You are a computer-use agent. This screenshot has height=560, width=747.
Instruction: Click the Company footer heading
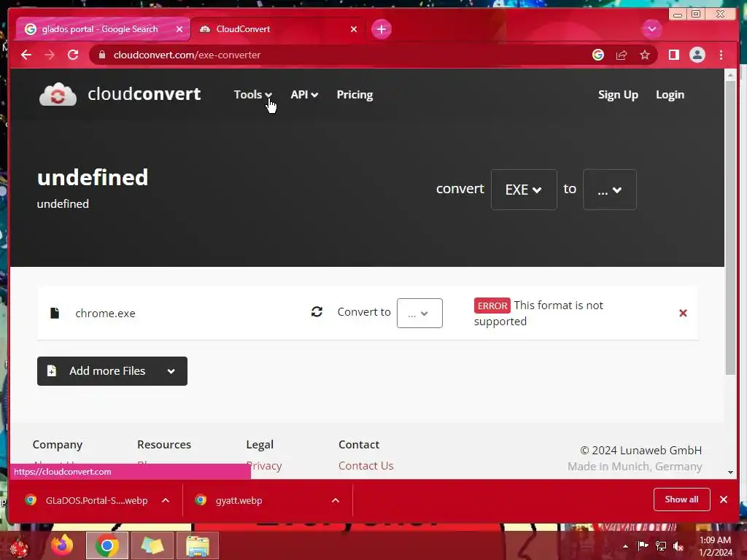pyautogui.click(x=58, y=445)
